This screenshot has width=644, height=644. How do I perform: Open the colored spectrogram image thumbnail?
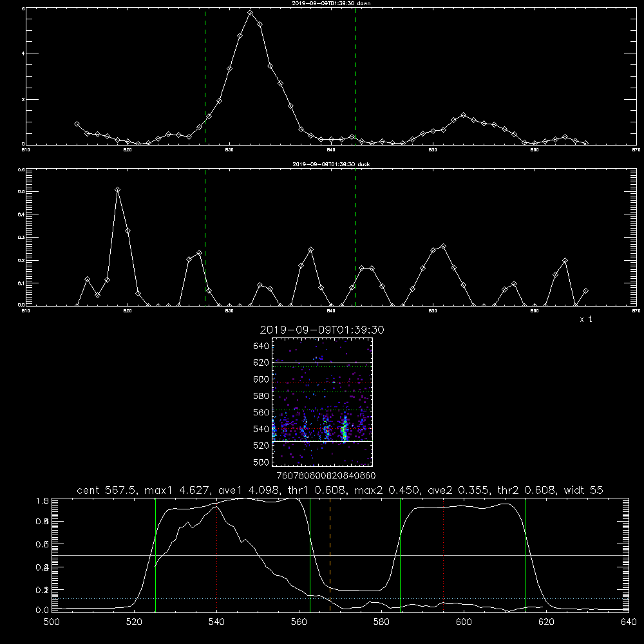[322, 402]
